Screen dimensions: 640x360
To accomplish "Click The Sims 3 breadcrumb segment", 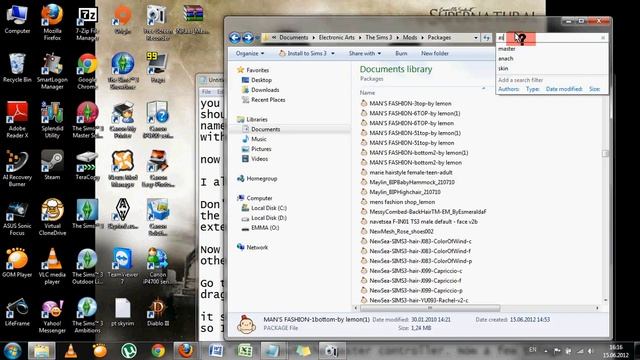I will click(x=378, y=38).
